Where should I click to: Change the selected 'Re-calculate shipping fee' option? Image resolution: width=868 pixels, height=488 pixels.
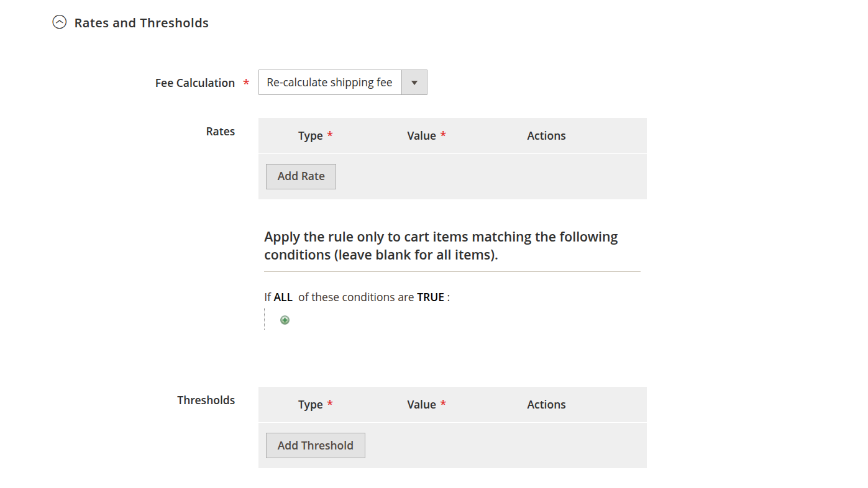coord(329,82)
